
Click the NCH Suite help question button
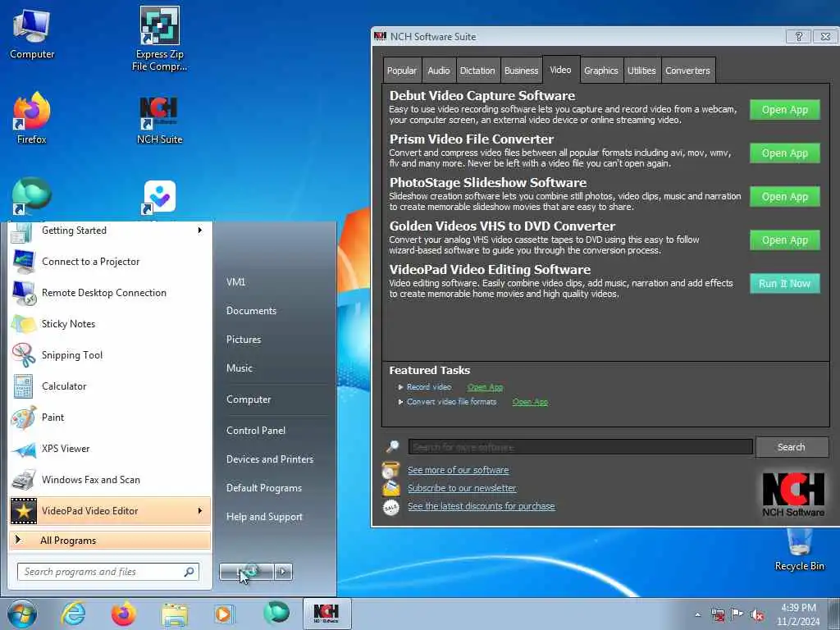[798, 36]
